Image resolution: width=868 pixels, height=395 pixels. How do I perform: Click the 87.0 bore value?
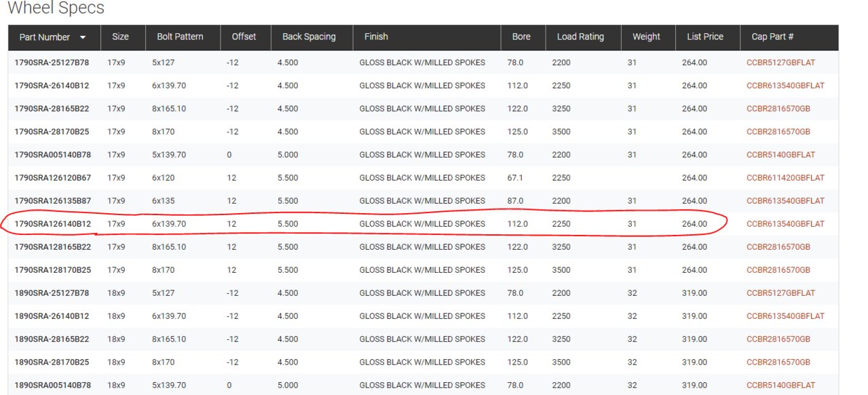pos(515,201)
